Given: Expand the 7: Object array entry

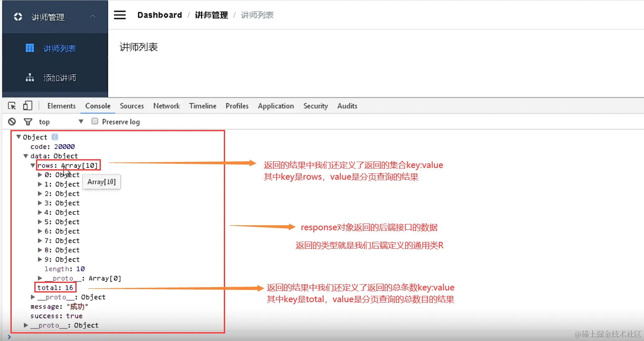Looking at the screenshot, I should pos(40,241).
